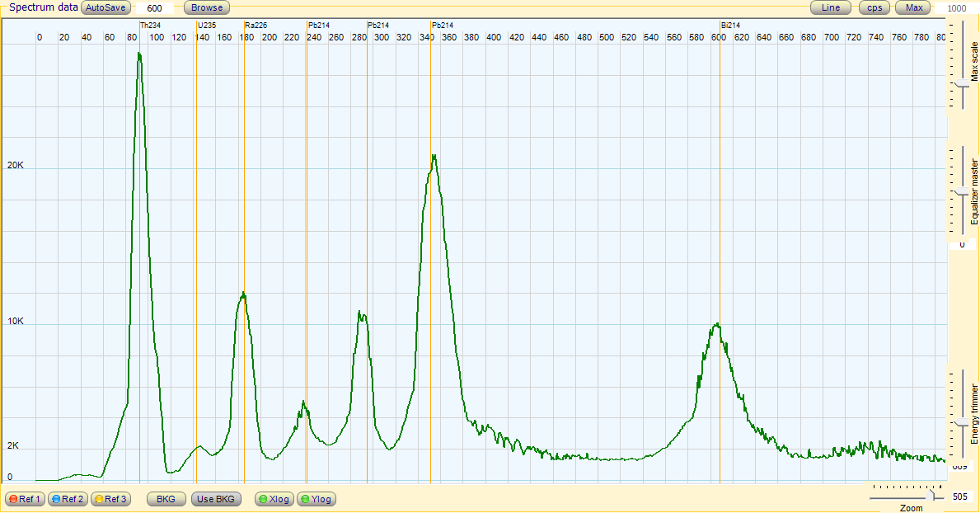
Task: Select Ref 1 red reference spectrum
Action: click(26, 499)
